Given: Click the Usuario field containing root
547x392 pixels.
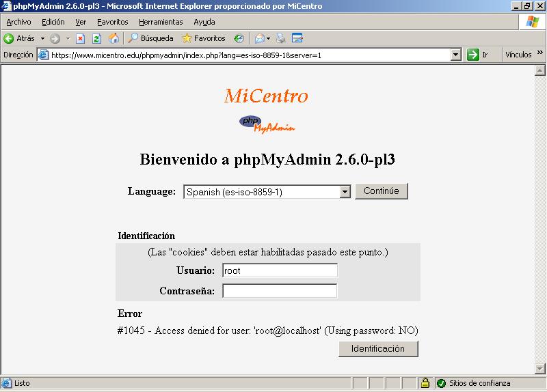Looking at the screenshot, I should pyautogui.click(x=280, y=270).
